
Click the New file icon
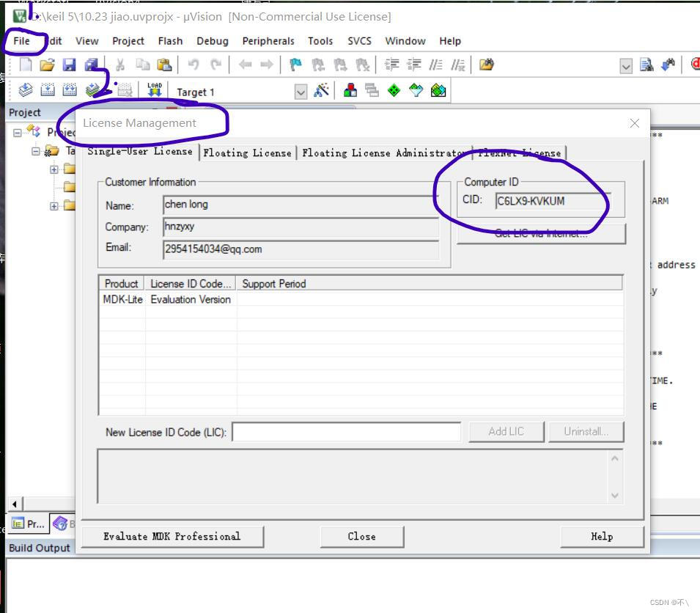pyautogui.click(x=26, y=65)
